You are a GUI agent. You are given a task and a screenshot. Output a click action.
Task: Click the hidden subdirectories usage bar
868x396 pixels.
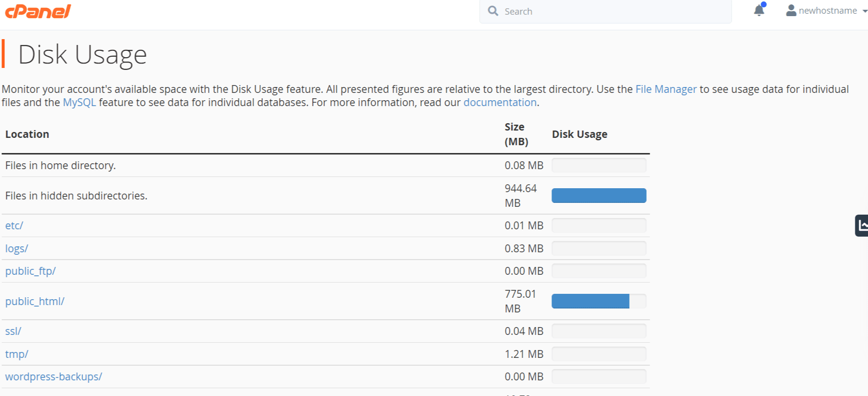pos(599,196)
